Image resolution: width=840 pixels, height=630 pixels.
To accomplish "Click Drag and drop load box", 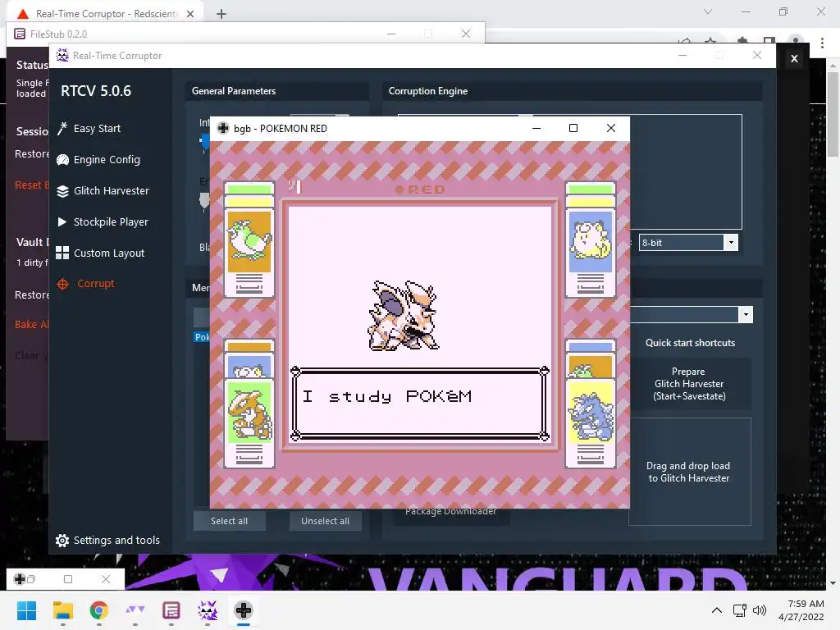I will [689, 472].
